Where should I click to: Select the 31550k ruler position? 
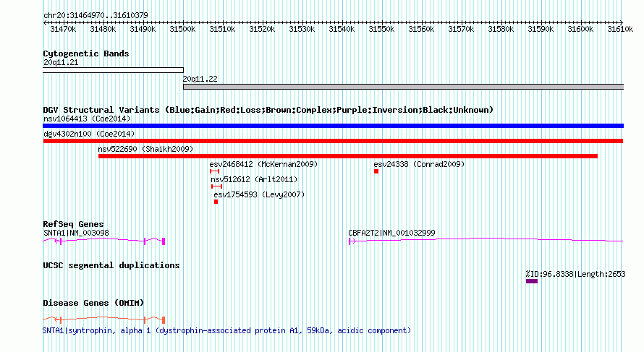pos(381,30)
